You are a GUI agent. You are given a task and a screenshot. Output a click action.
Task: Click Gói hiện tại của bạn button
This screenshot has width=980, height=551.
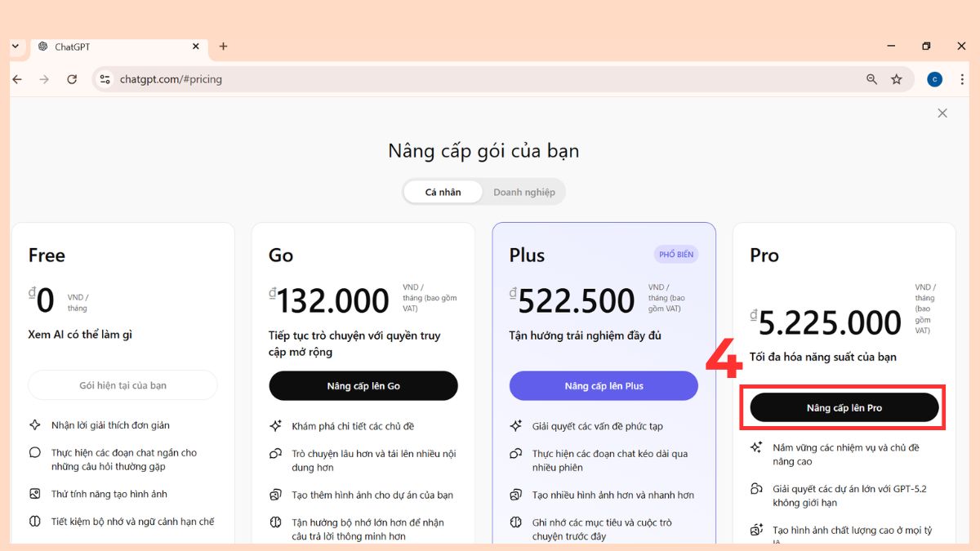pos(122,384)
